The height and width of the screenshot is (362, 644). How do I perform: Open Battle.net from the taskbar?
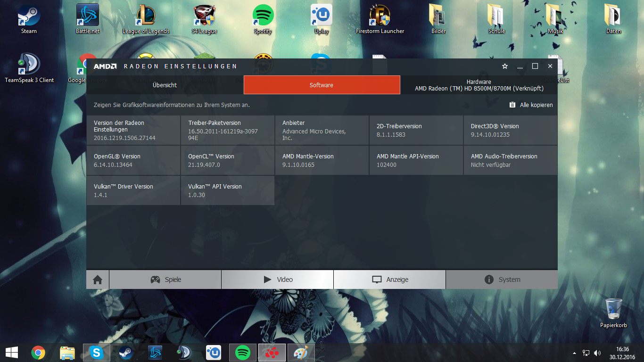155,352
